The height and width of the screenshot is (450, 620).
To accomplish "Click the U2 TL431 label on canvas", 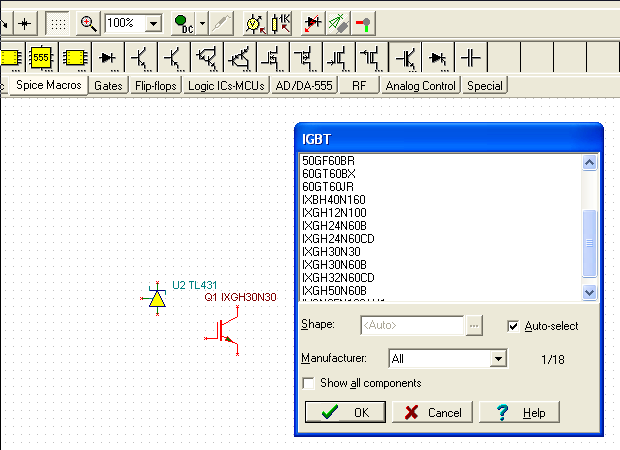I will coord(195,285).
